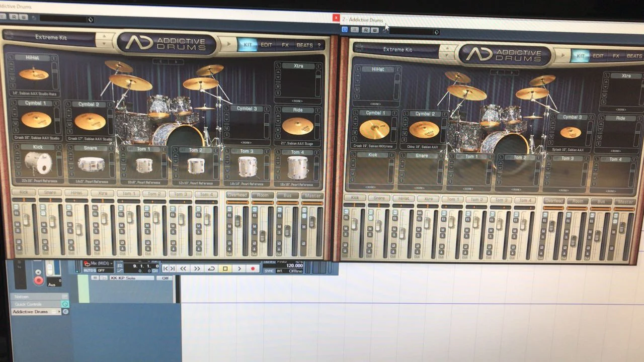This screenshot has width=644, height=362.
Task: Switch to the EDIT tab in left window
Action: [266, 45]
